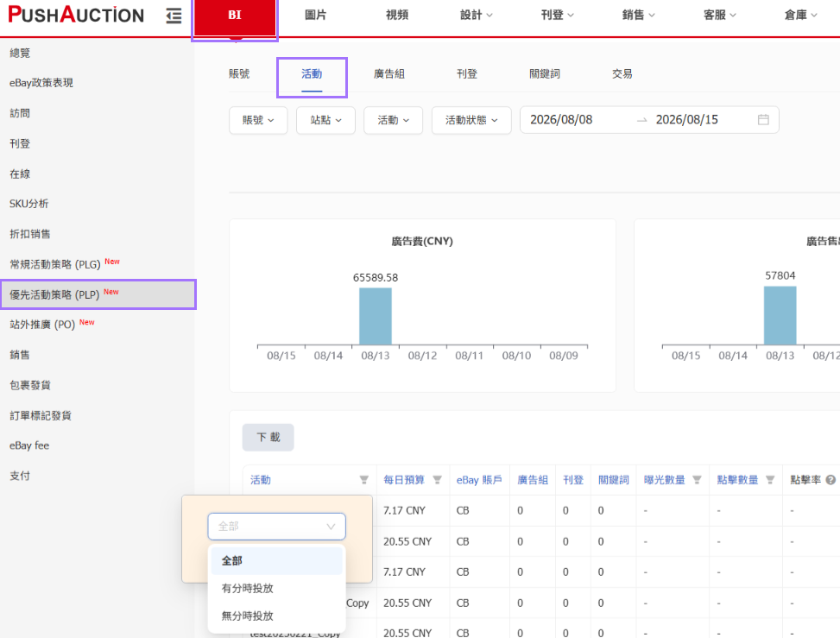Open the 賬號 filter dropdown
This screenshot has width=840, height=638.
pyautogui.click(x=258, y=120)
